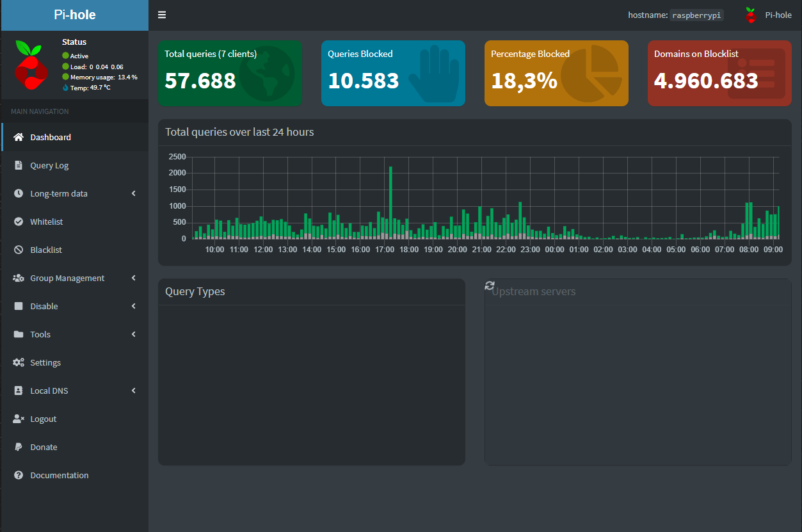Expand the Long-term data submenu
The image size is (802, 532).
[133, 193]
